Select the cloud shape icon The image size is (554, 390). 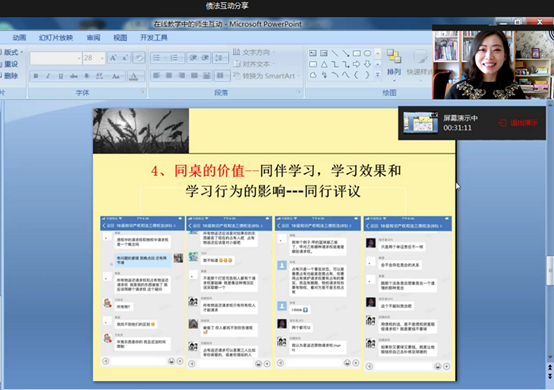tap(313, 75)
